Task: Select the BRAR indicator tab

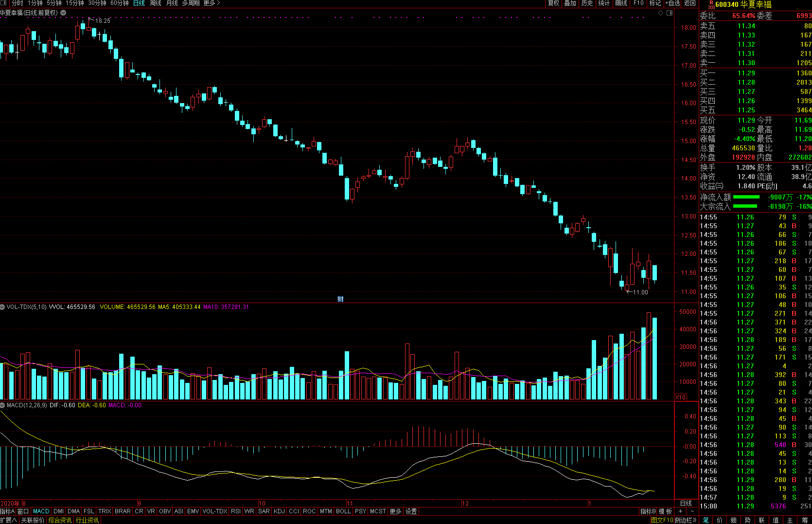Action: tap(123, 511)
